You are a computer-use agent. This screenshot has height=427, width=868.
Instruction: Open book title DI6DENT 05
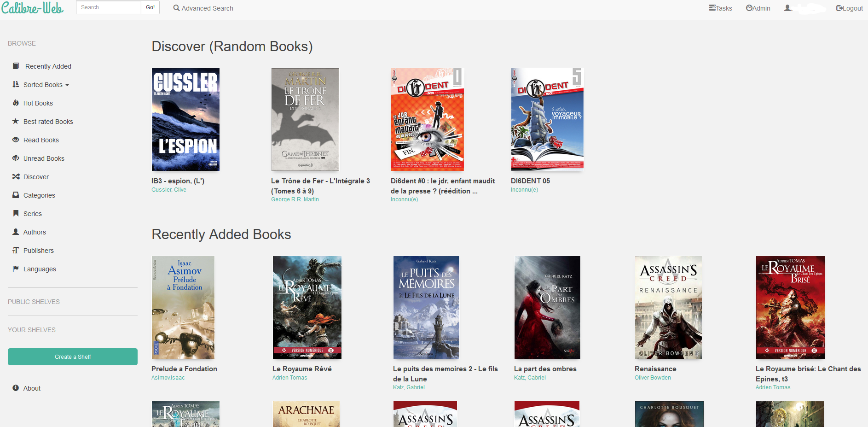click(x=530, y=181)
